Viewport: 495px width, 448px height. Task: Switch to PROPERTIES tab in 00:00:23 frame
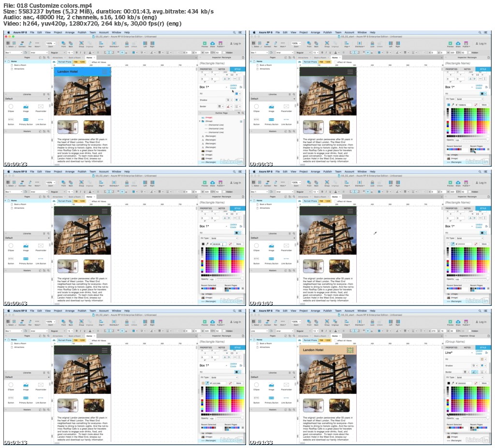(x=206, y=69)
